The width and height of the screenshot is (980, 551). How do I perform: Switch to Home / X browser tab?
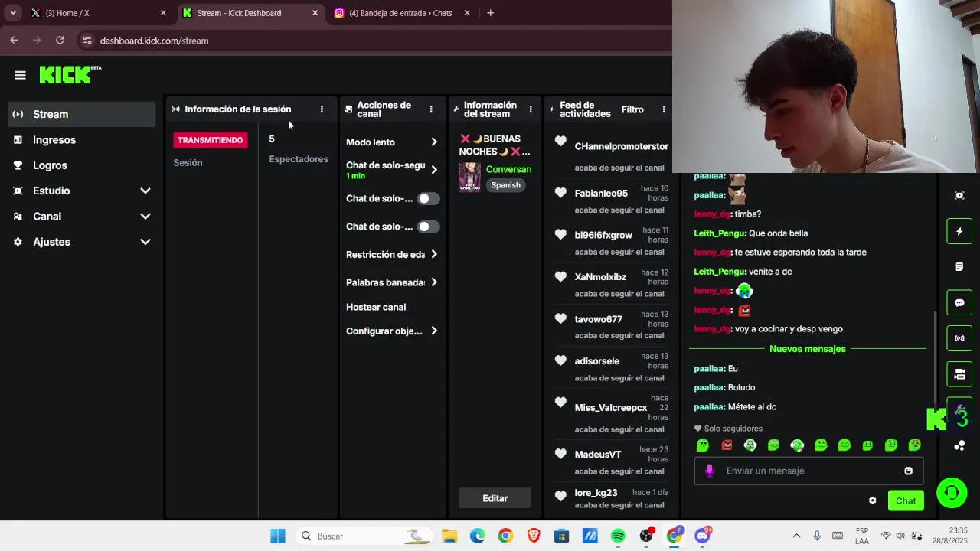click(x=98, y=13)
